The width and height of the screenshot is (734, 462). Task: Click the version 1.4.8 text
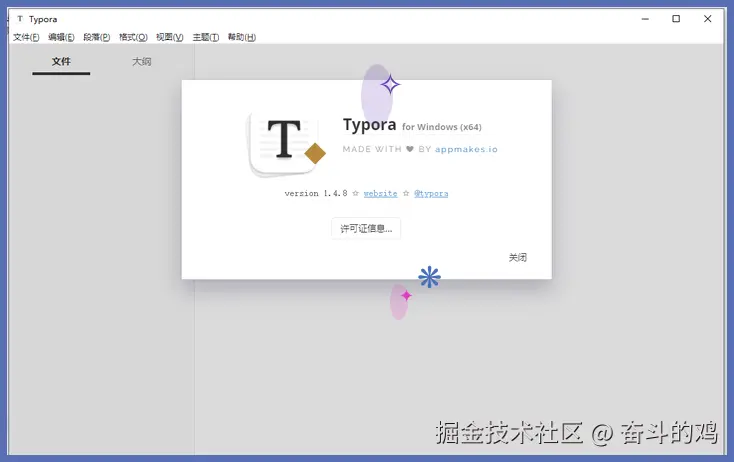[316, 193]
